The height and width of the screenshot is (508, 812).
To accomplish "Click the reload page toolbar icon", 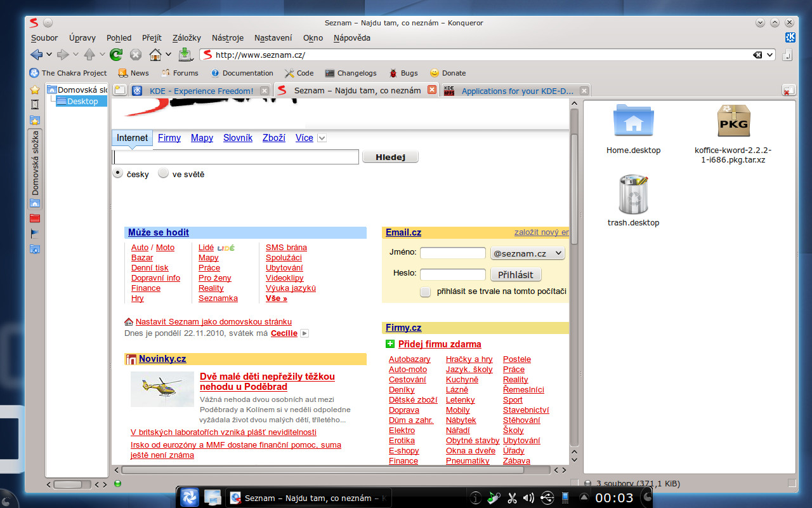I will coord(116,55).
